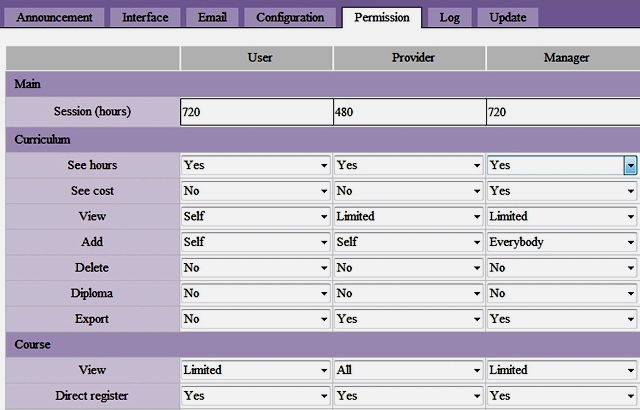Focus the Manager session hours field
Image resolution: width=640 pixels, height=410 pixels.
(x=562, y=113)
